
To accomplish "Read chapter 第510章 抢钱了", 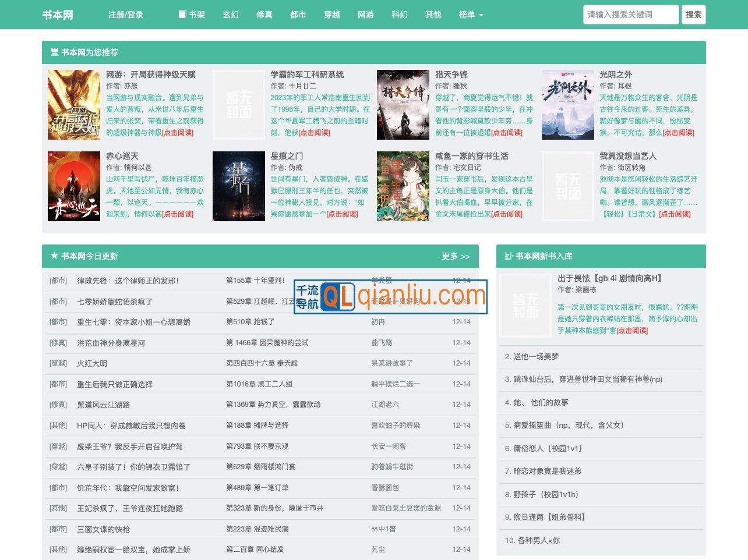I will [x=250, y=322].
